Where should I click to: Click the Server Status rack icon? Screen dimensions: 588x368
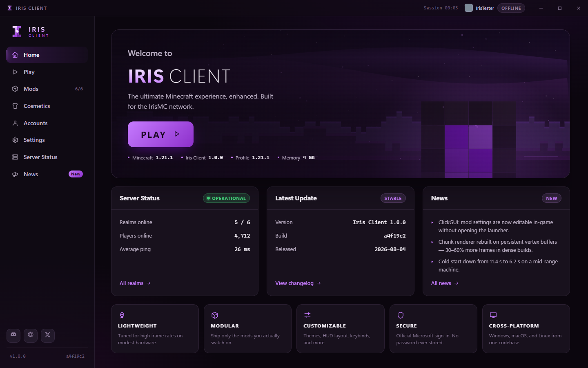(x=15, y=157)
